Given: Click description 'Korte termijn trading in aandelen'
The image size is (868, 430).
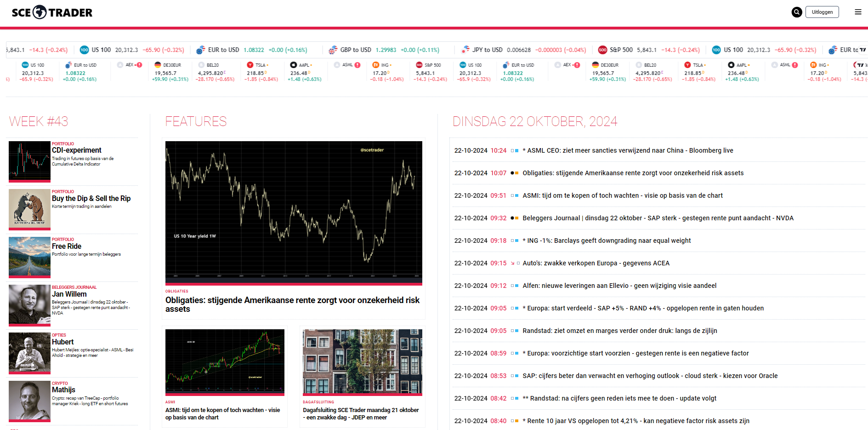Looking at the screenshot, I should pyautogui.click(x=82, y=206).
